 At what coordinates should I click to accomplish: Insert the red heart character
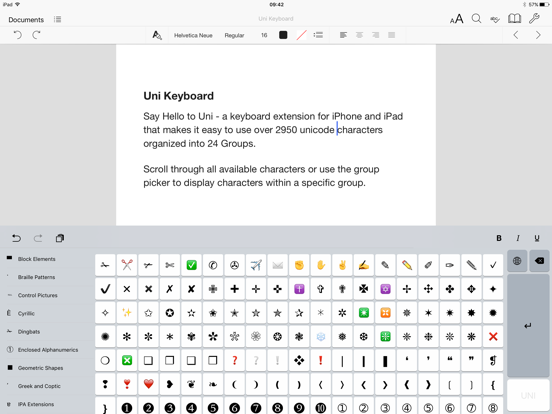[148, 384]
